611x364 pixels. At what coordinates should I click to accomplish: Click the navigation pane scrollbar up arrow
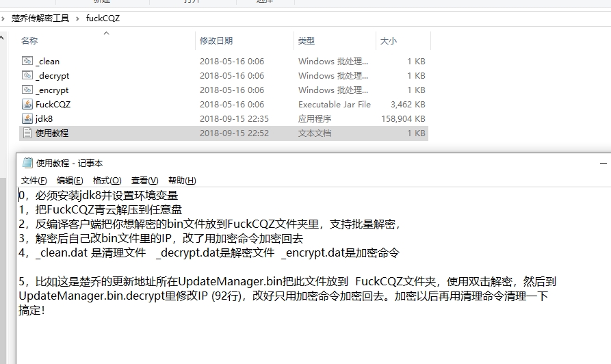2,38
